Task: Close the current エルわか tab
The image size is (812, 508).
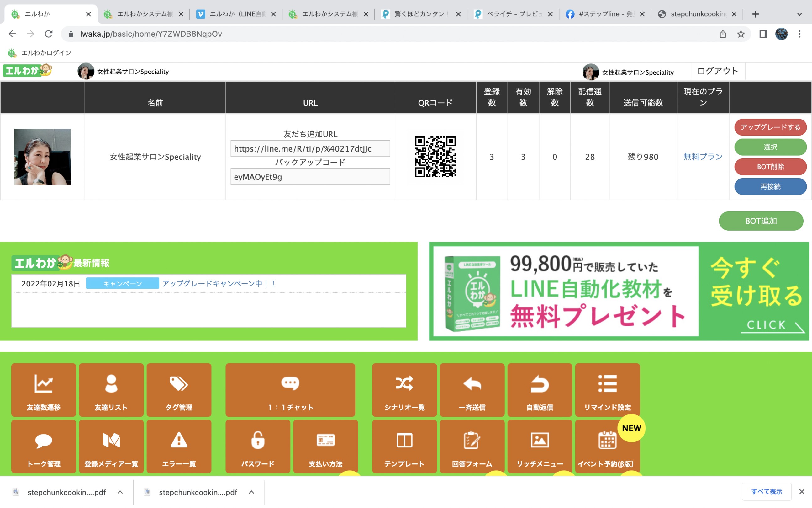Action: tap(88, 14)
